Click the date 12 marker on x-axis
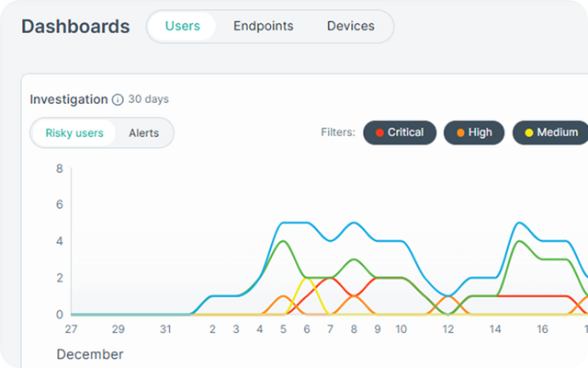 coord(448,329)
